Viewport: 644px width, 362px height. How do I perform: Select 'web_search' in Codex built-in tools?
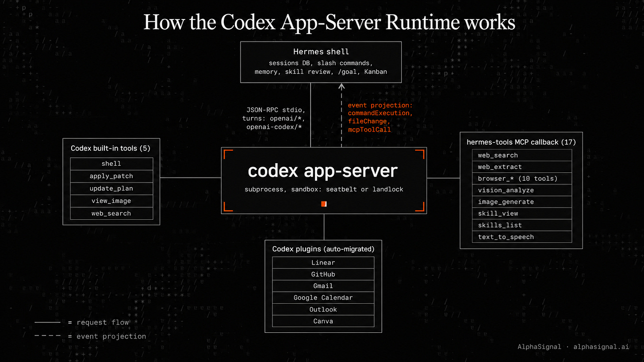(111, 213)
